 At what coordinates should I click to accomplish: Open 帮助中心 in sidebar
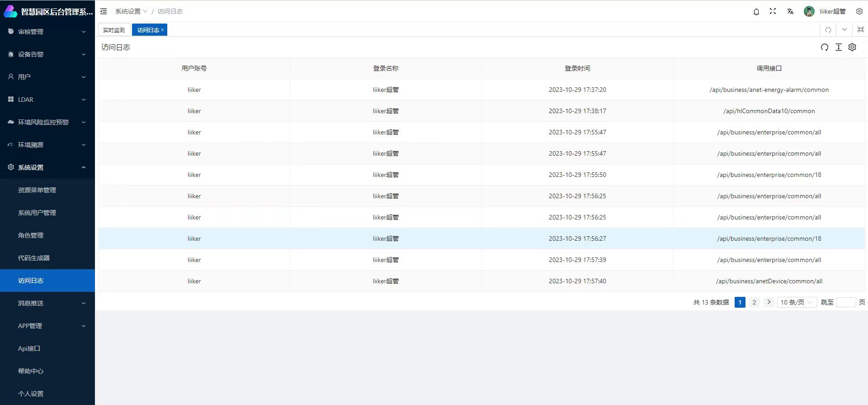[47, 371]
